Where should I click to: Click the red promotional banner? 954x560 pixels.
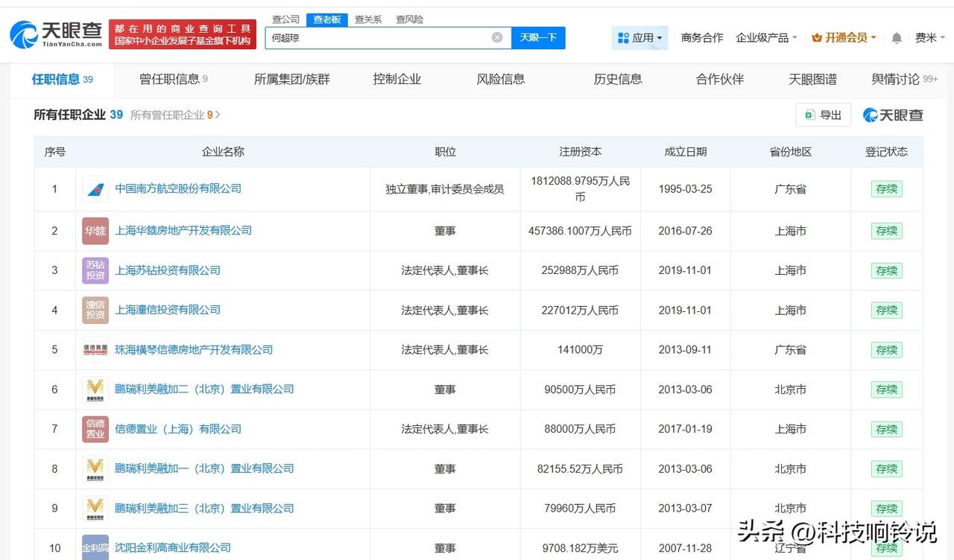(183, 34)
